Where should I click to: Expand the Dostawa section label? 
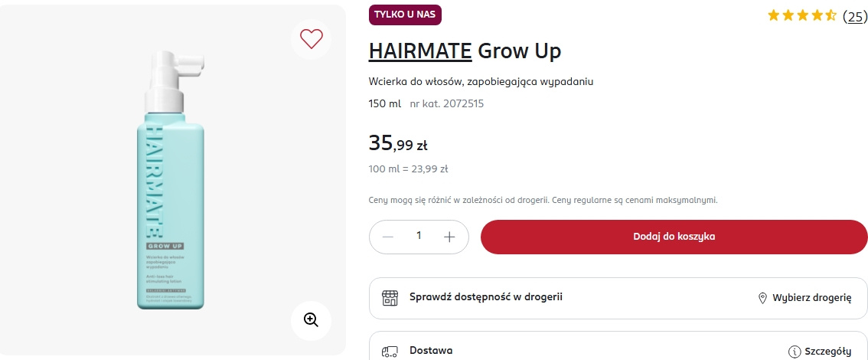(431, 351)
